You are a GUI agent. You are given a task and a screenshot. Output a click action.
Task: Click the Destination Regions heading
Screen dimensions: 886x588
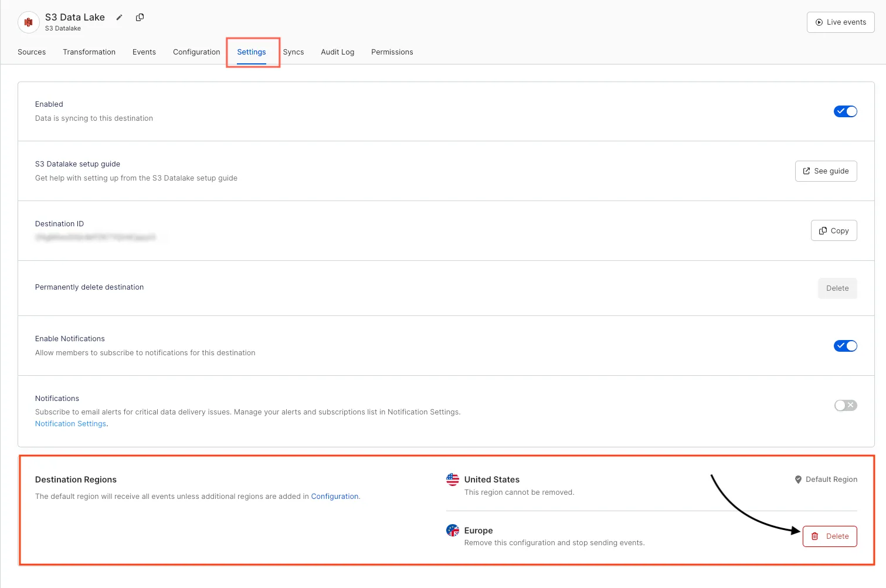(76, 480)
